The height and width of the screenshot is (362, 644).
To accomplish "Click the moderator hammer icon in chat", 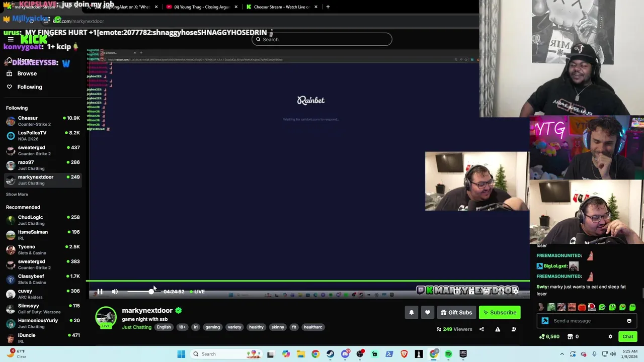I will (x=545, y=321).
